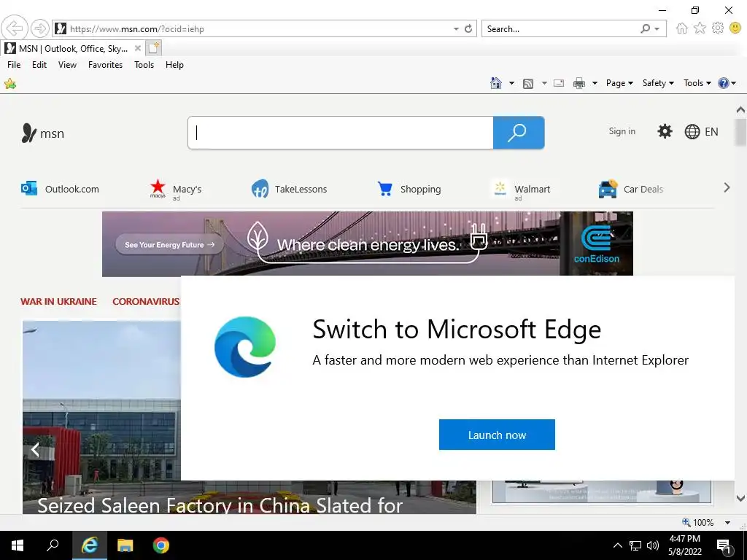The width and height of the screenshot is (747, 560).
Task: Open the File menu
Action: (14, 65)
